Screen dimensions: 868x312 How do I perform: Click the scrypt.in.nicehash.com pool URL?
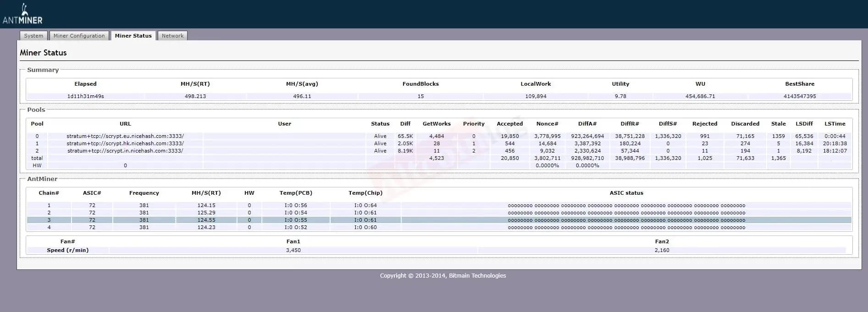pos(125,151)
